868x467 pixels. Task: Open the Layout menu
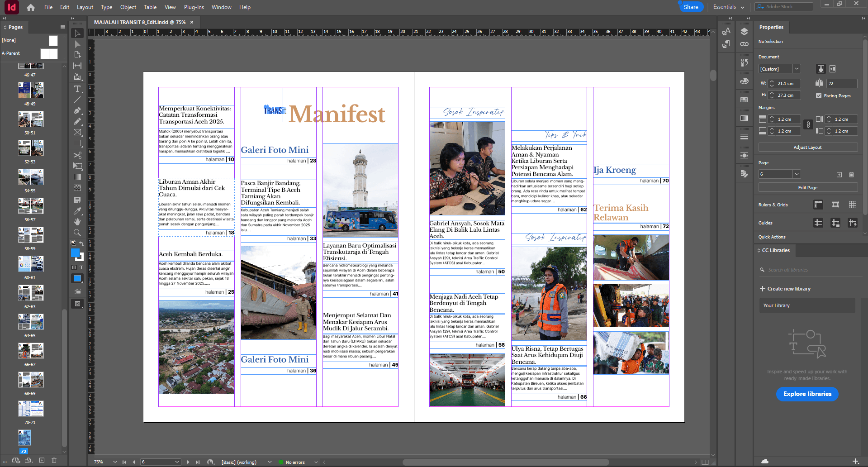85,7
